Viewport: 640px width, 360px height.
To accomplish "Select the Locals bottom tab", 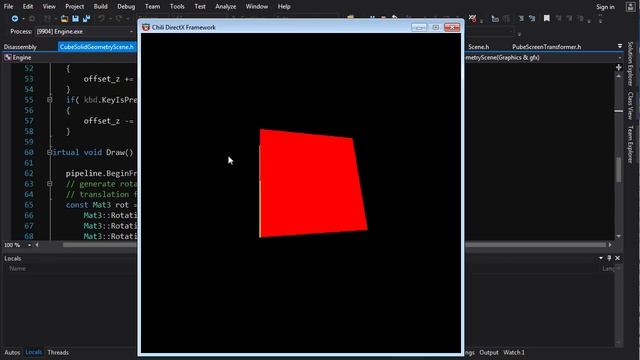I will [x=33, y=352].
